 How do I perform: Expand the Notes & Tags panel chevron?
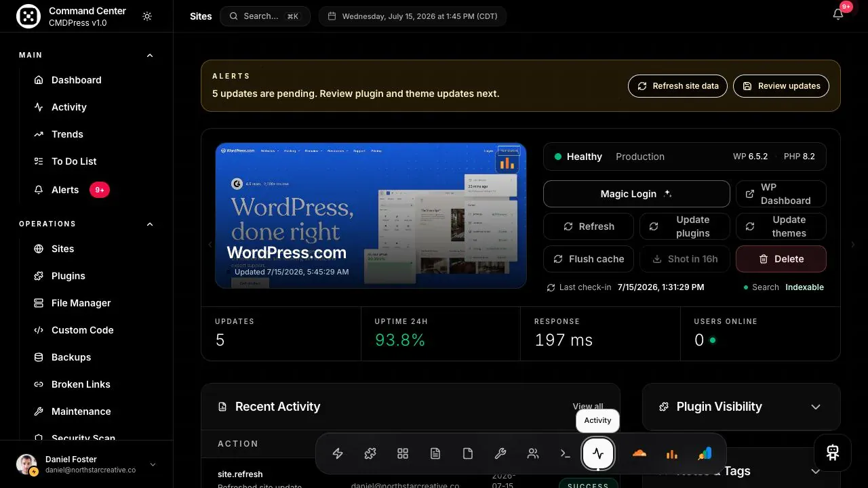point(816,471)
